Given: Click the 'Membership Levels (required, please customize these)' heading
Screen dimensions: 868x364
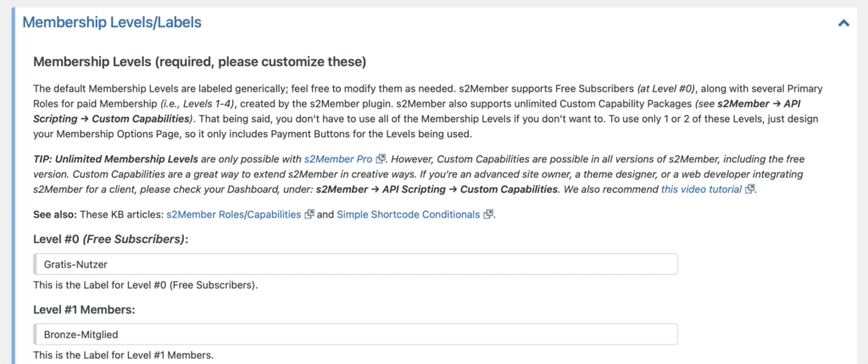Looking at the screenshot, I should (200, 62).
